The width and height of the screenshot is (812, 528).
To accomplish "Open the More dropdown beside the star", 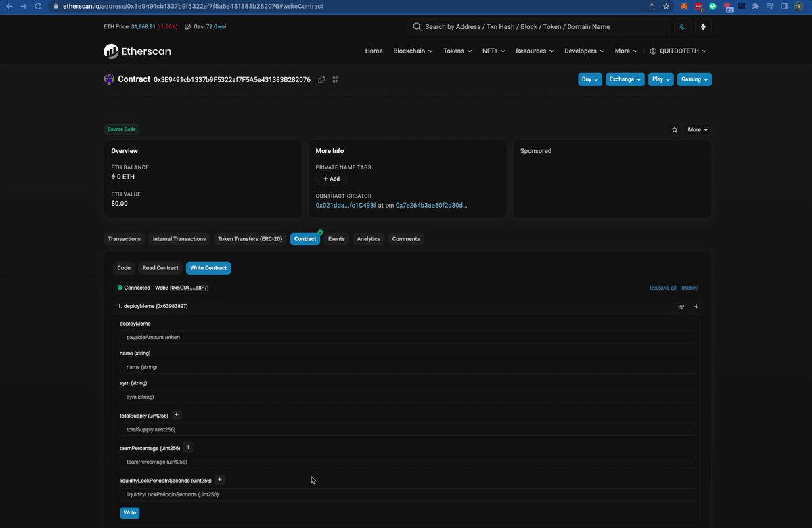I will (x=698, y=129).
